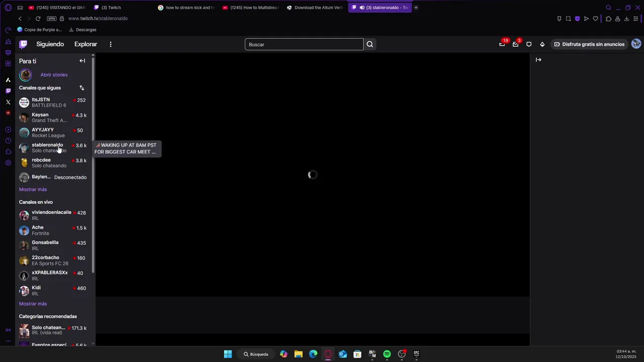Switch to the (3) Twitch tab
Image resolution: width=644 pixels, height=362 pixels.
121,8
